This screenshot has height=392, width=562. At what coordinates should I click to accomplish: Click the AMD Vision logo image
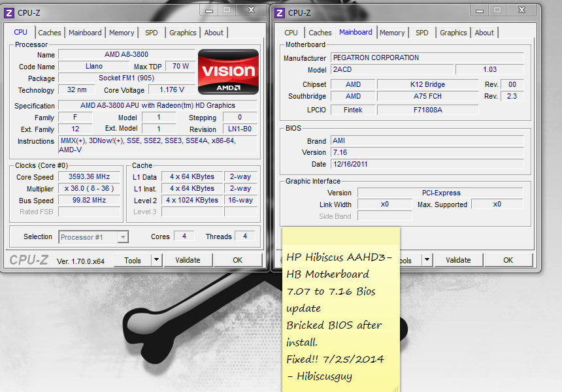coord(228,72)
